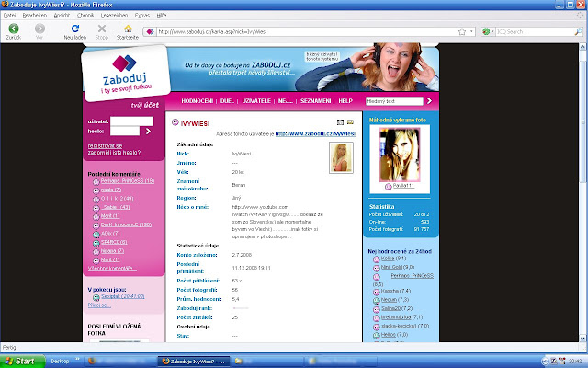Click the uživatel username field
The width and height of the screenshot is (588, 368).
[x=131, y=121]
